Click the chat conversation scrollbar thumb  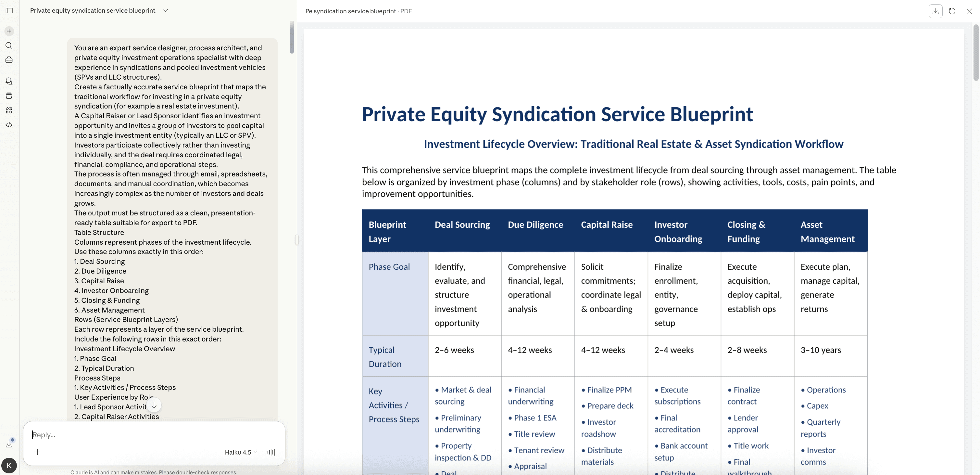point(292,37)
